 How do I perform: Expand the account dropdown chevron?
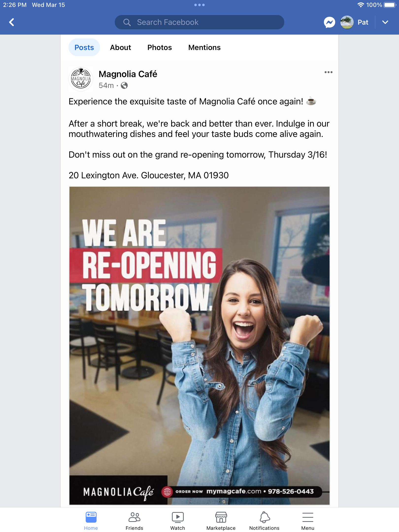(x=385, y=22)
